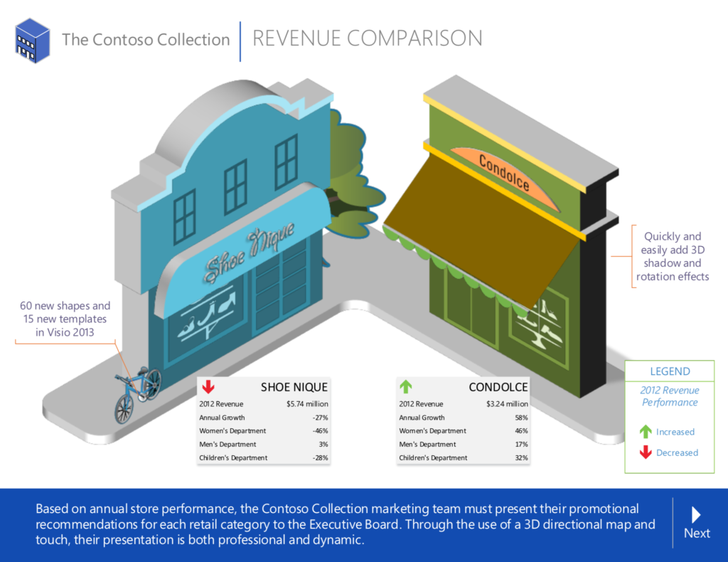This screenshot has height=562, width=728.
Task: Click the REVENUE COMPARISON heading
Action: (x=367, y=38)
